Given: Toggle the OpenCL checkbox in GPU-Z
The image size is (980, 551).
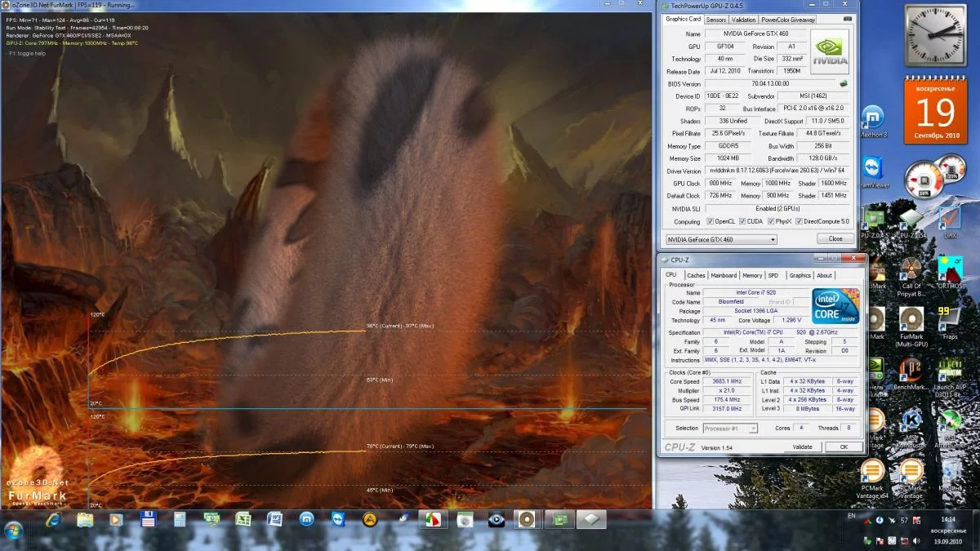Looking at the screenshot, I should [710, 221].
